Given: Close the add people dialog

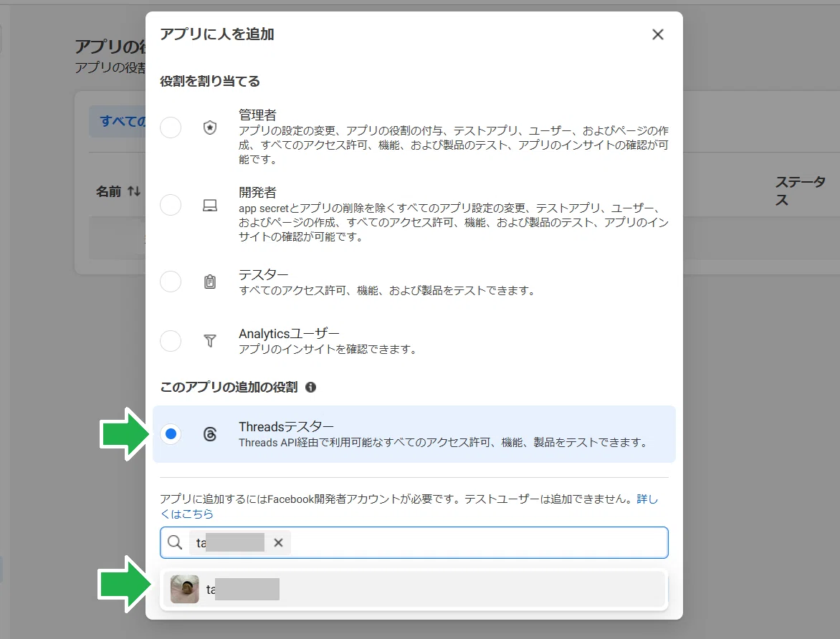Looking at the screenshot, I should point(657,34).
